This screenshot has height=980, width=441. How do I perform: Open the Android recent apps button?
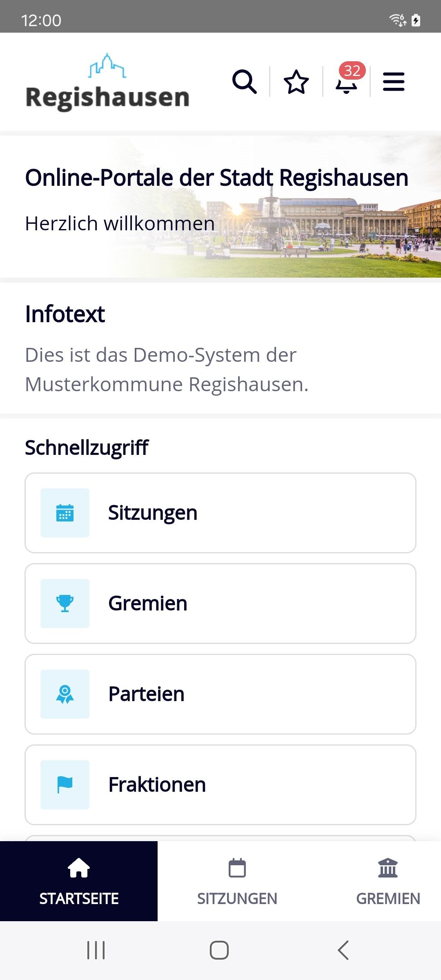tap(96, 950)
